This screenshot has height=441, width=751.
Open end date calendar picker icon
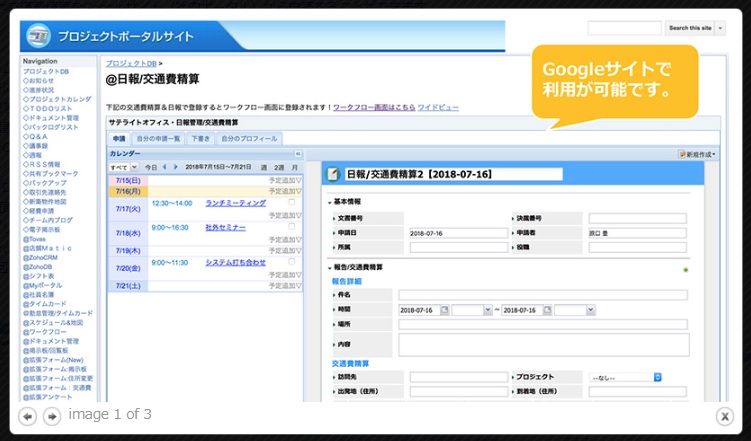point(547,310)
